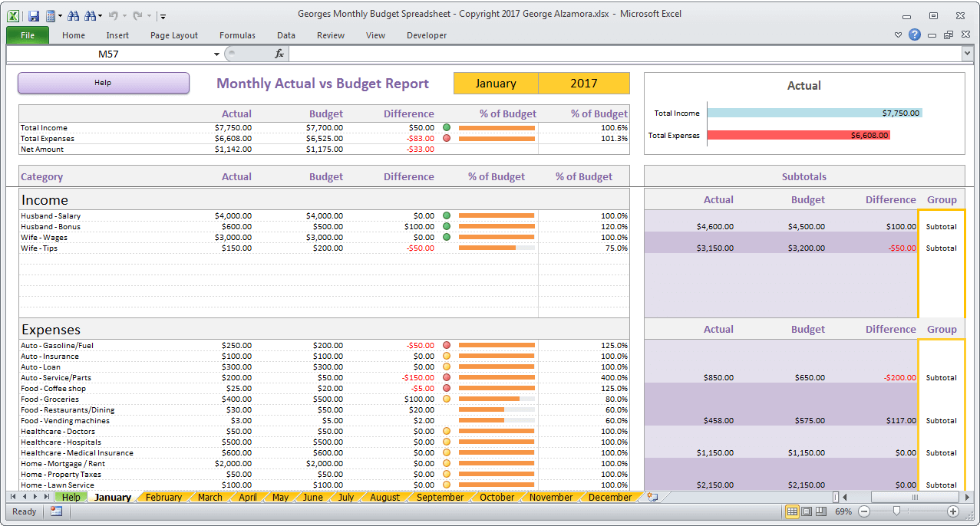This screenshot has width=980, height=526.
Task: Toggle Page Break Preview view
Action: click(823, 511)
